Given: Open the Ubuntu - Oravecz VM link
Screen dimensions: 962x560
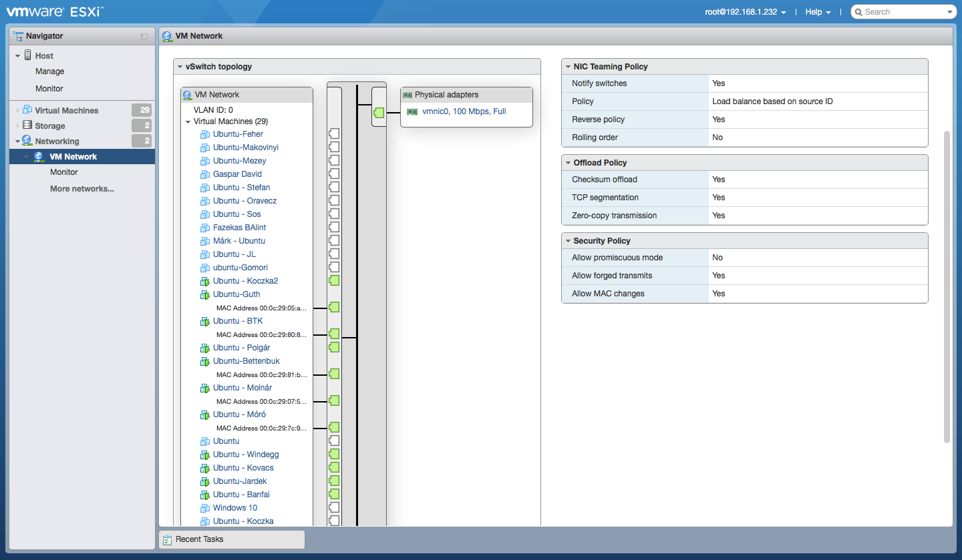Looking at the screenshot, I should click(245, 201).
